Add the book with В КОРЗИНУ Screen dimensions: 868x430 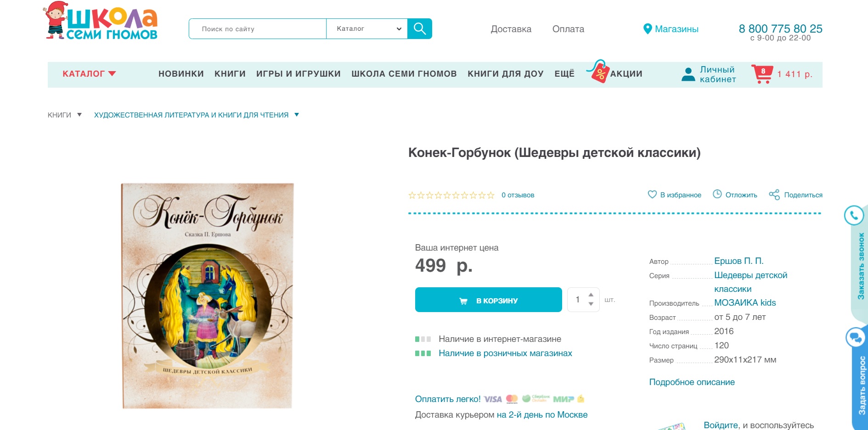pos(489,300)
